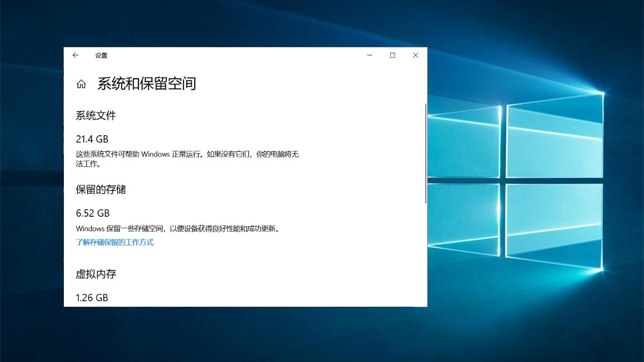Click the 保留的存储 section heading
This screenshot has height=362, width=644.
coord(101,190)
